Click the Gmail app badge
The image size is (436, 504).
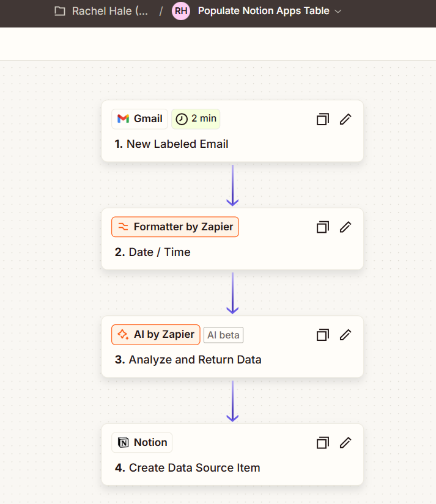click(140, 119)
